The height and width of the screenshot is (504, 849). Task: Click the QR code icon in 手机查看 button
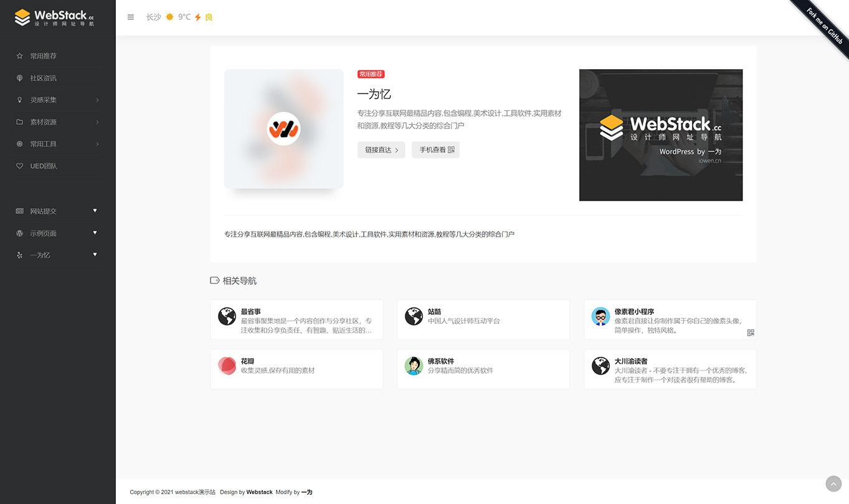point(451,150)
